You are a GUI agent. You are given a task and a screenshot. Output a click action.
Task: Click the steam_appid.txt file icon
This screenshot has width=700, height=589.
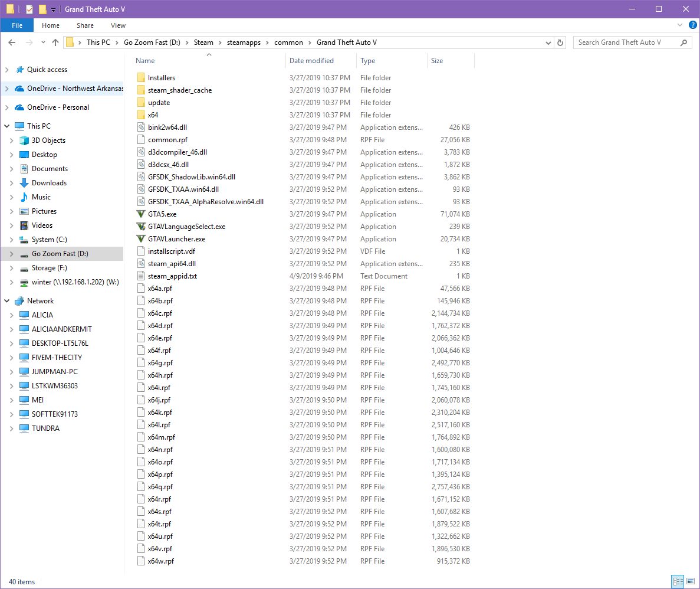tap(140, 276)
